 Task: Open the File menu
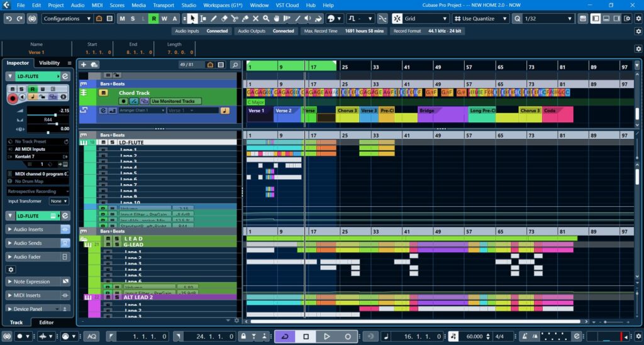[21, 5]
